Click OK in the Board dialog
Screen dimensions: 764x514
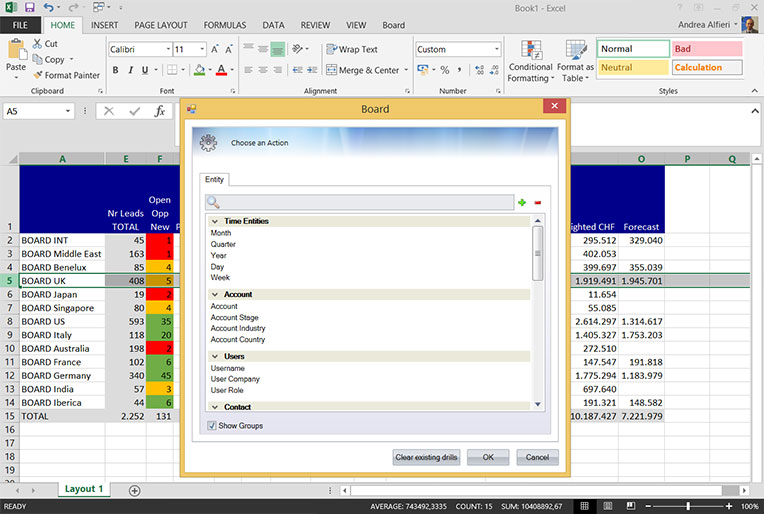click(488, 457)
